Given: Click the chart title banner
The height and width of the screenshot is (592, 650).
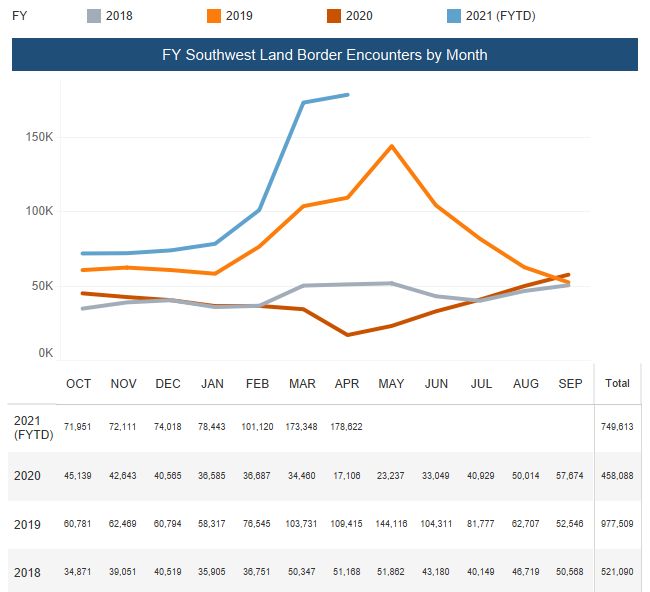Looking at the screenshot, I should 324,55.
